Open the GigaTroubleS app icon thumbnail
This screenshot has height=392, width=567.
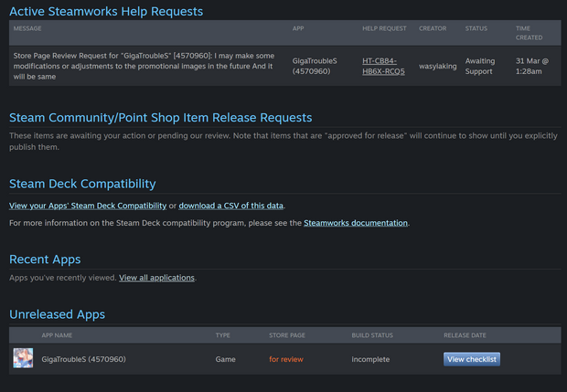pyautogui.click(x=23, y=359)
